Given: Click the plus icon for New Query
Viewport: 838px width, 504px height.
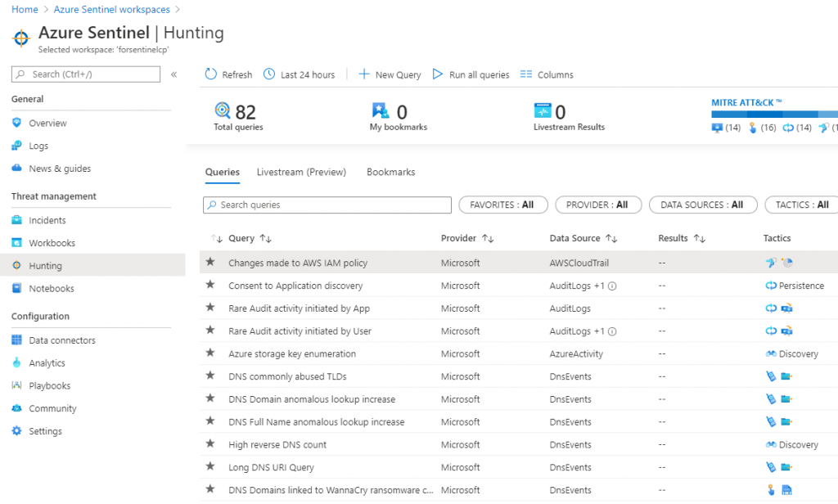Looking at the screenshot, I should pyautogui.click(x=364, y=74).
